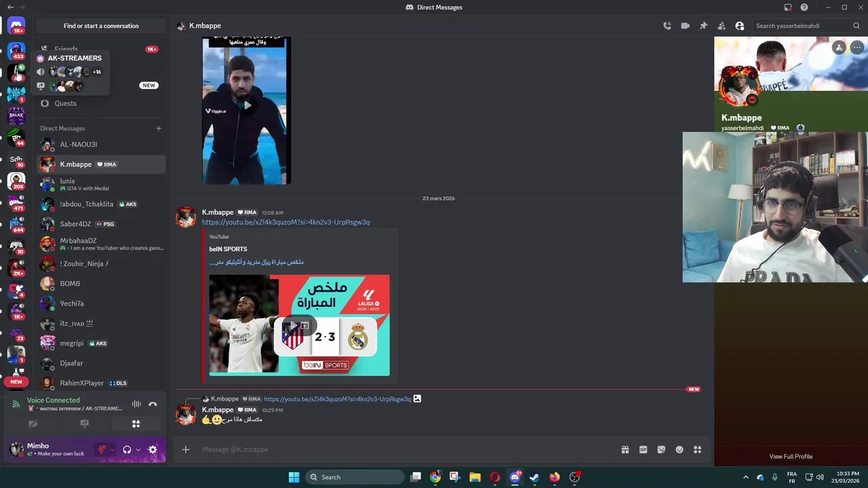Open the emoji picker

[x=679, y=449]
